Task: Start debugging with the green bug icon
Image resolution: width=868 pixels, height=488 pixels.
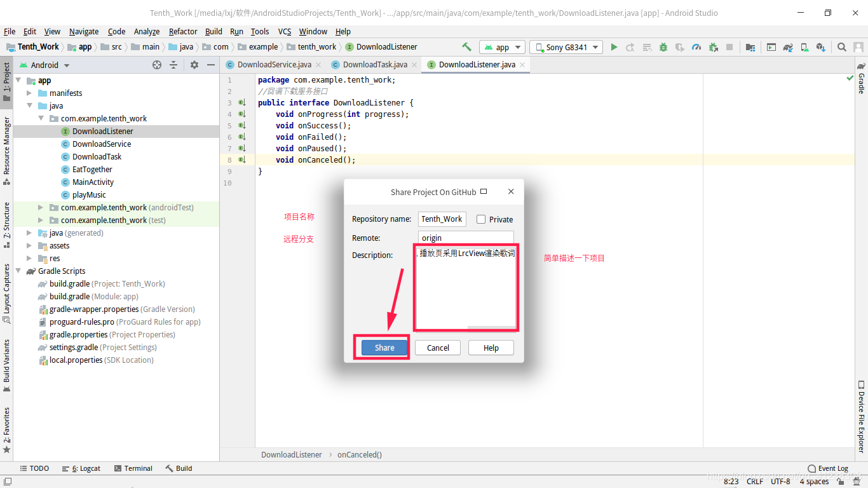Action: coord(663,47)
